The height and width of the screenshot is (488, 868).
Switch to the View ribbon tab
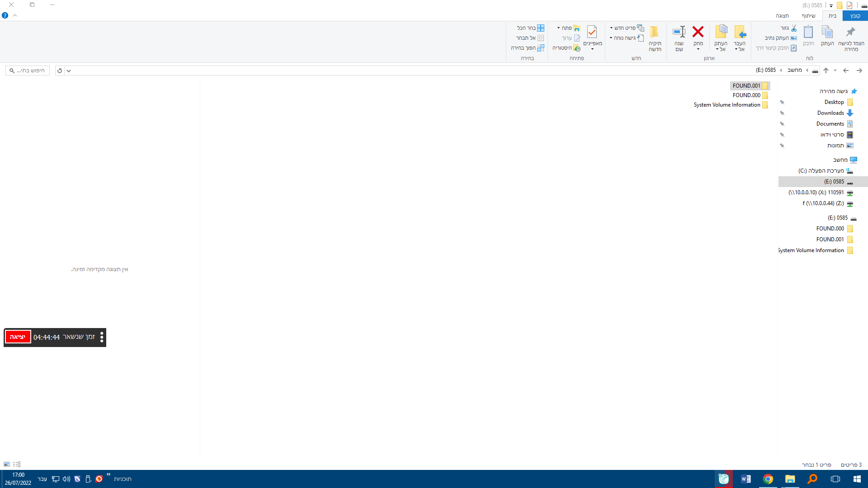point(782,16)
